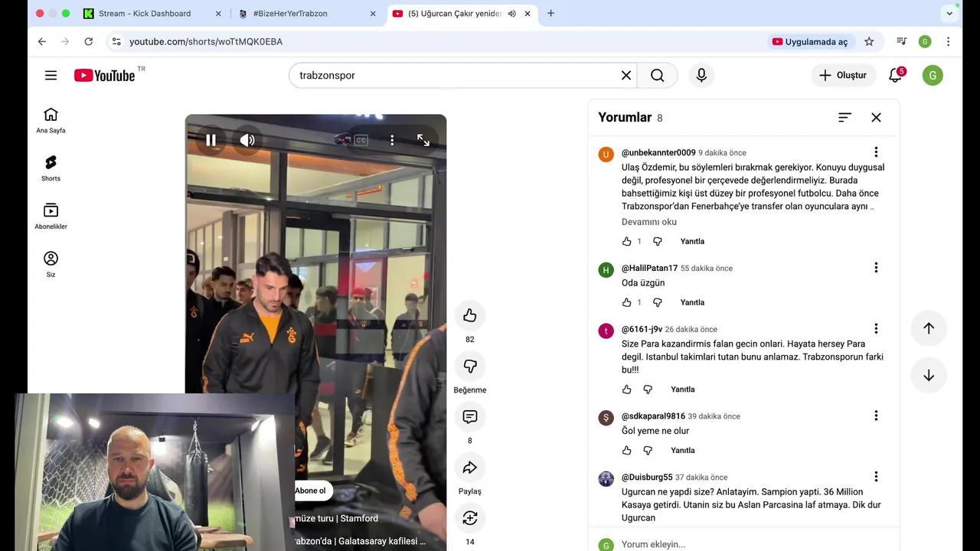This screenshot has width=980, height=551.
Task: Open Chrome media controls icon
Action: pos(902,41)
